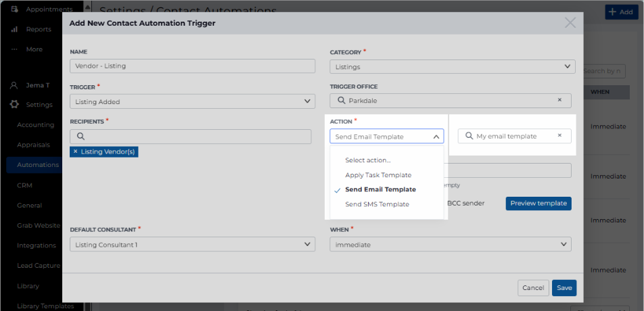Screen dimensions: 644x311
Task: Open Reports bar chart icon
Action: point(14,29)
